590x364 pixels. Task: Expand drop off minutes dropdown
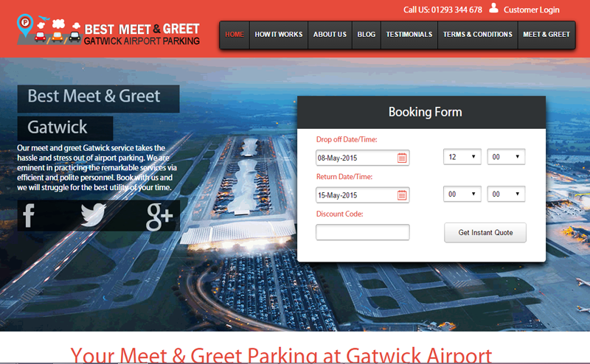click(x=506, y=157)
